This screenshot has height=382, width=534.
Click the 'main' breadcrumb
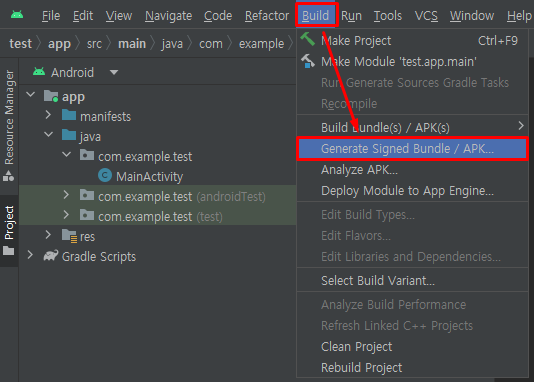[132, 44]
